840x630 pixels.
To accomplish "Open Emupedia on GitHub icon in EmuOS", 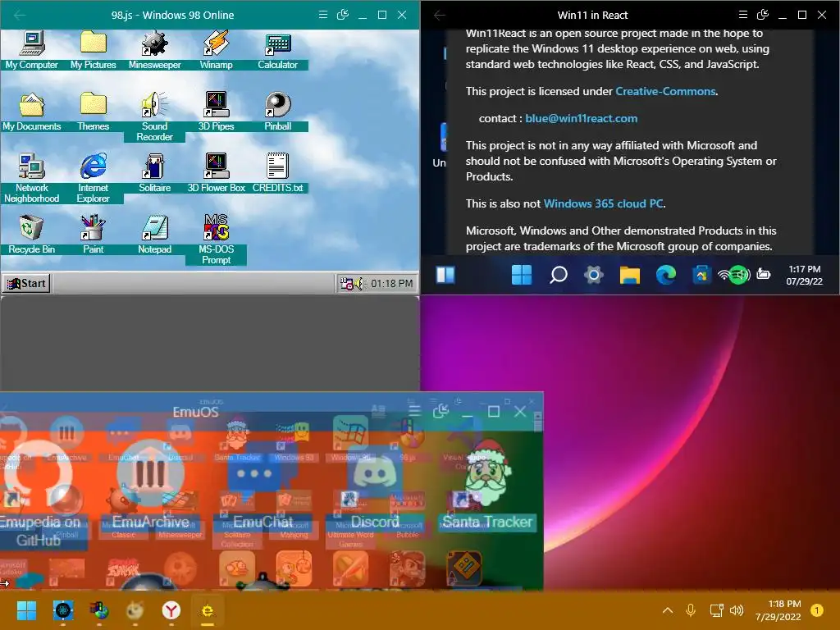I will (x=38, y=494).
